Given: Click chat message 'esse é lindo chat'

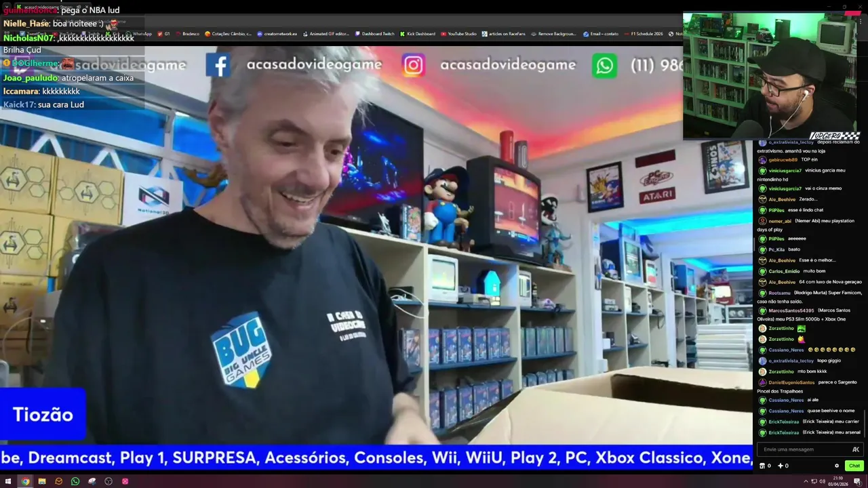Looking at the screenshot, I should [x=806, y=210].
